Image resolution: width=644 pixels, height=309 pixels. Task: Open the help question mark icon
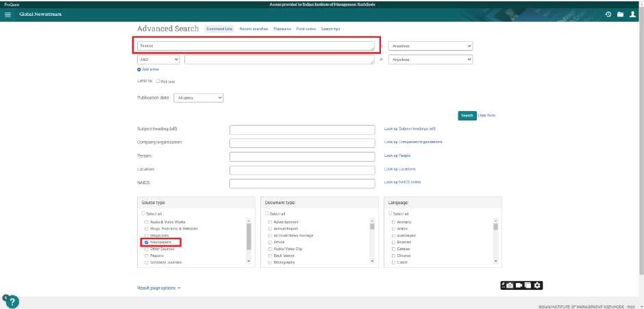pyautogui.click(x=12, y=301)
